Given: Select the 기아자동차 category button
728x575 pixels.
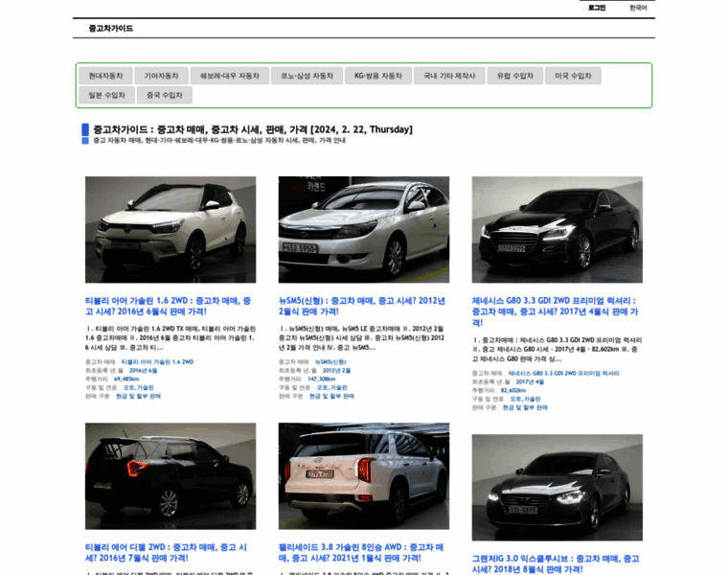Looking at the screenshot, I should pos(162,76).
